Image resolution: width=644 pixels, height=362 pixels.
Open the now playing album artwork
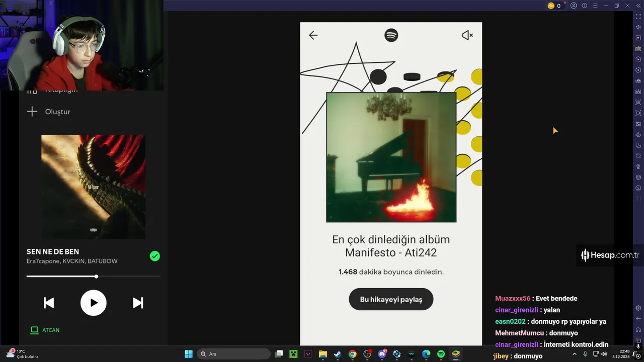(94, 187)
